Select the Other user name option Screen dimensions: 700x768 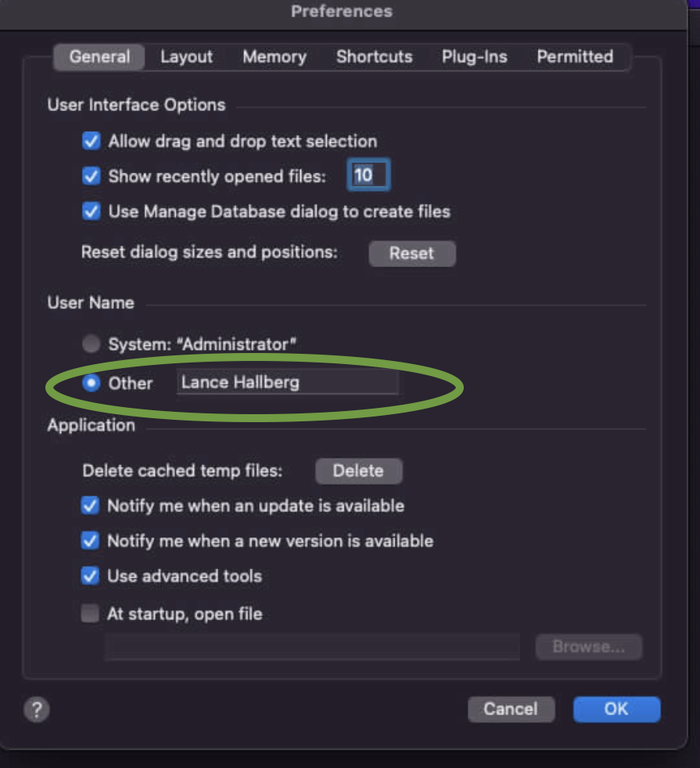91,382
